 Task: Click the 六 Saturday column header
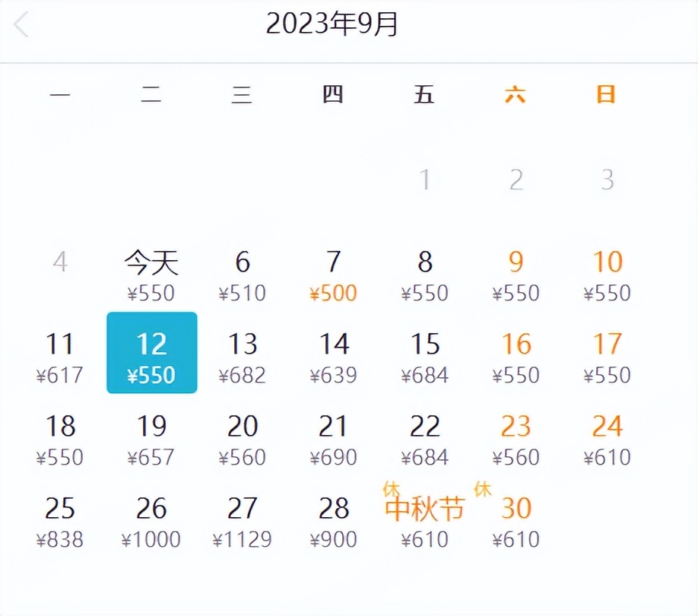(x=516, y=95)
